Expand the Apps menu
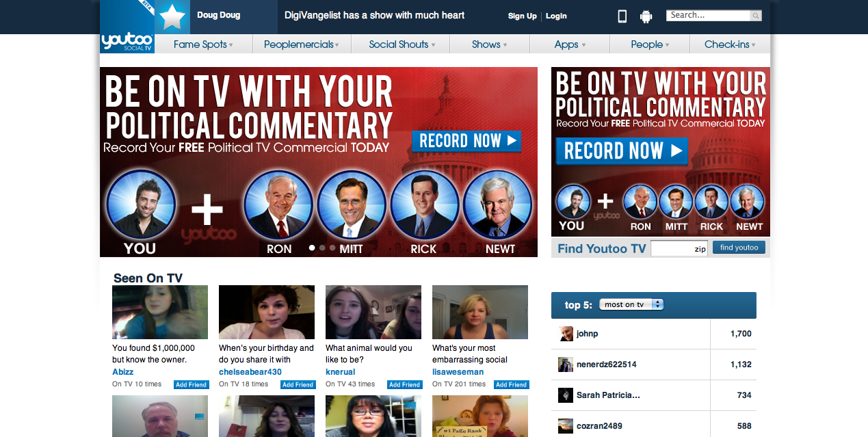Viewport: 868px width, 437px height. [570, 44]
